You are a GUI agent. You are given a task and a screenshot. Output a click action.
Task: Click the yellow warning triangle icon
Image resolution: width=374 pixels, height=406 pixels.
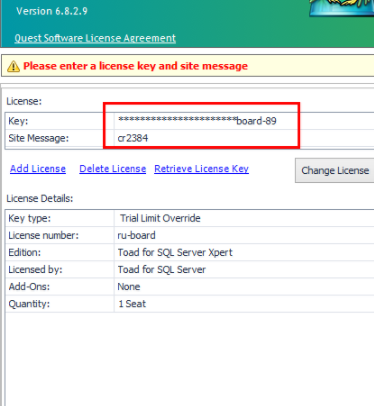13,66
